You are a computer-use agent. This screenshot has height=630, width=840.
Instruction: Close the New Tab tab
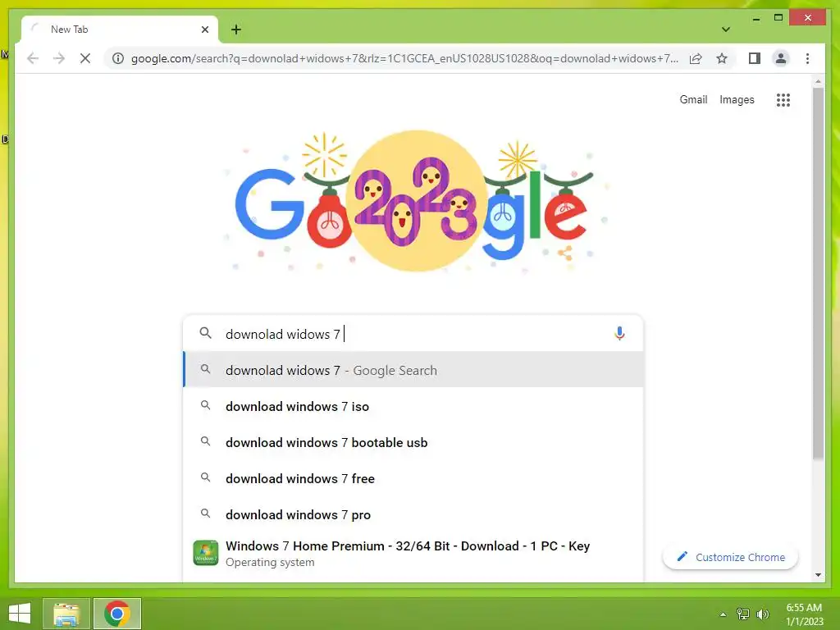tap(204, 30)
